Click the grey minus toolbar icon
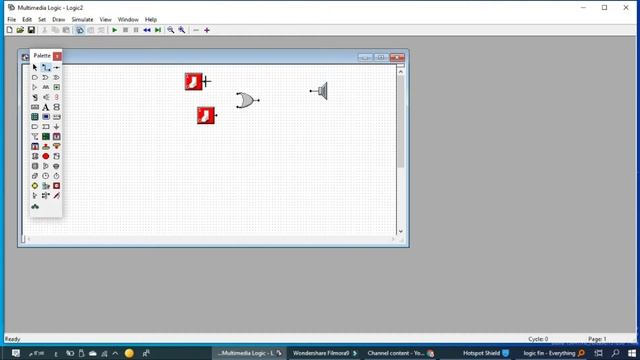The height and width of the screenshot is (360, 640). pos(196,30)
